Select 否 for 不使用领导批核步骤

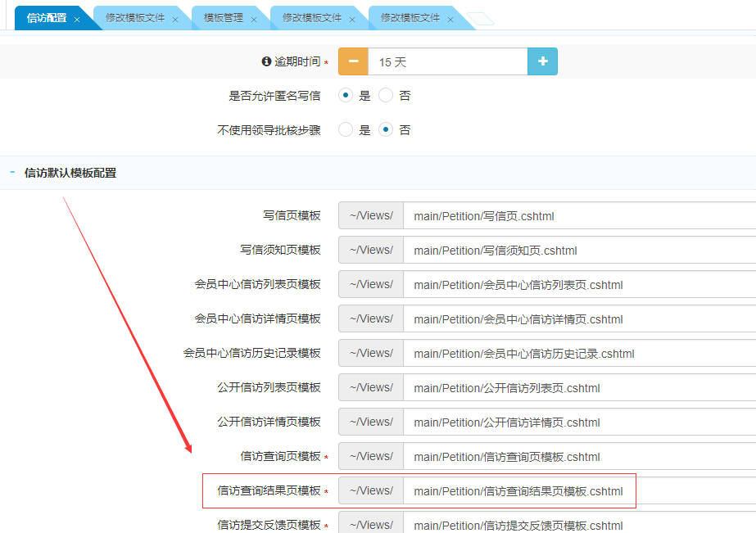tap(386, 130)
